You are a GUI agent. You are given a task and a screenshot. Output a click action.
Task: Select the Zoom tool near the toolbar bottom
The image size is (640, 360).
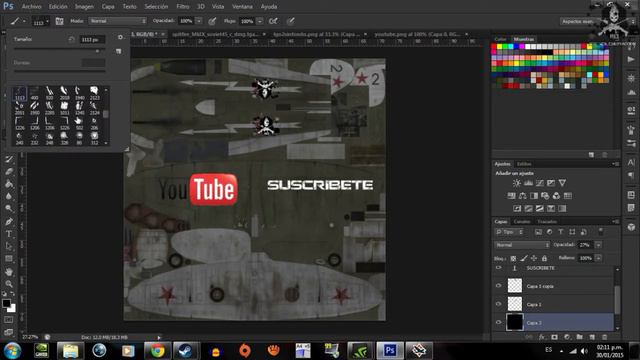(x=9, y=284)
